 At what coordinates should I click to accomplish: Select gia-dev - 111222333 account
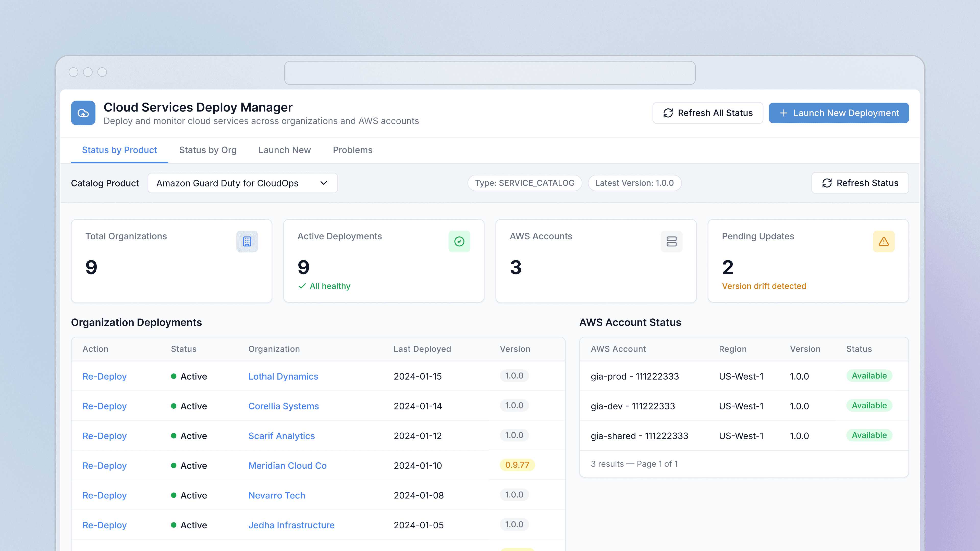tap(633, 406)
